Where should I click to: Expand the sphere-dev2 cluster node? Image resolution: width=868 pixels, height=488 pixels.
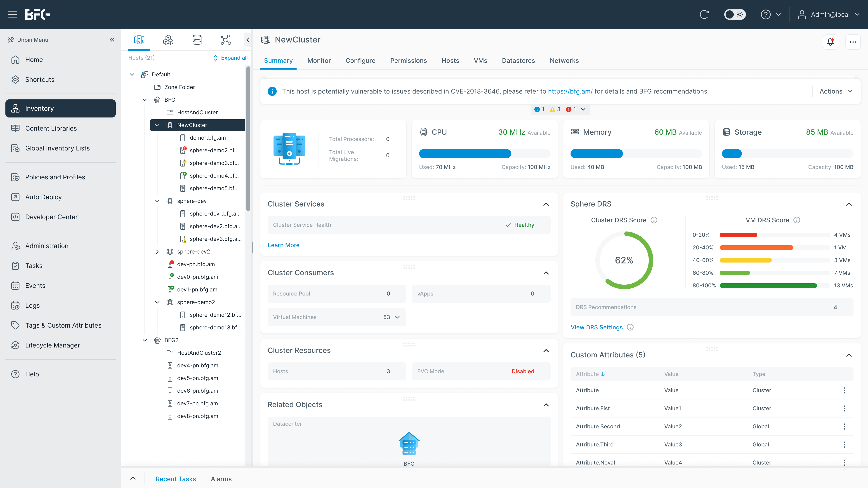tap(157, 252)
